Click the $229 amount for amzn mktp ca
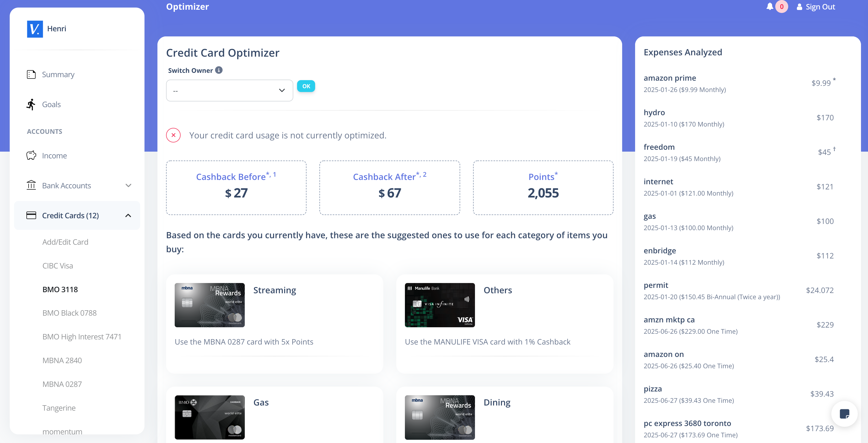The height and width of the screenshot is (443, 868). click(825, 325)
